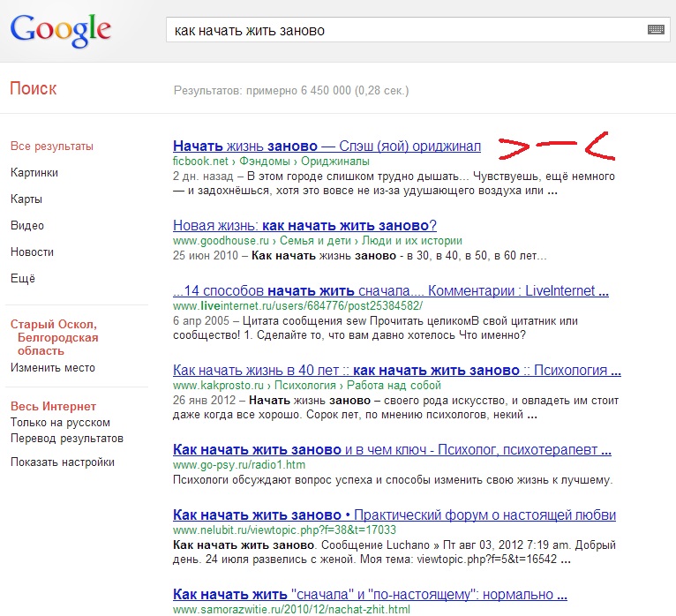
Task: Click the Google logo
Action: coord(60,30)
